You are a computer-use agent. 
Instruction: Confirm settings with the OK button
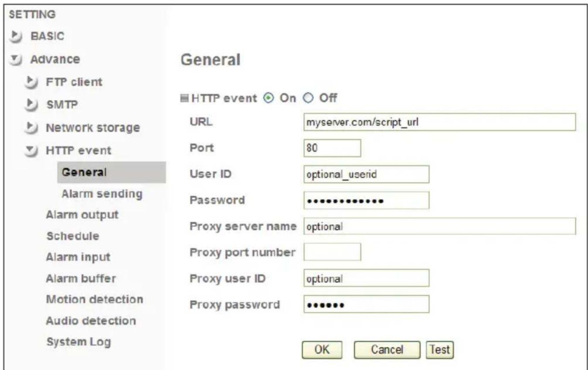point(321,349)
